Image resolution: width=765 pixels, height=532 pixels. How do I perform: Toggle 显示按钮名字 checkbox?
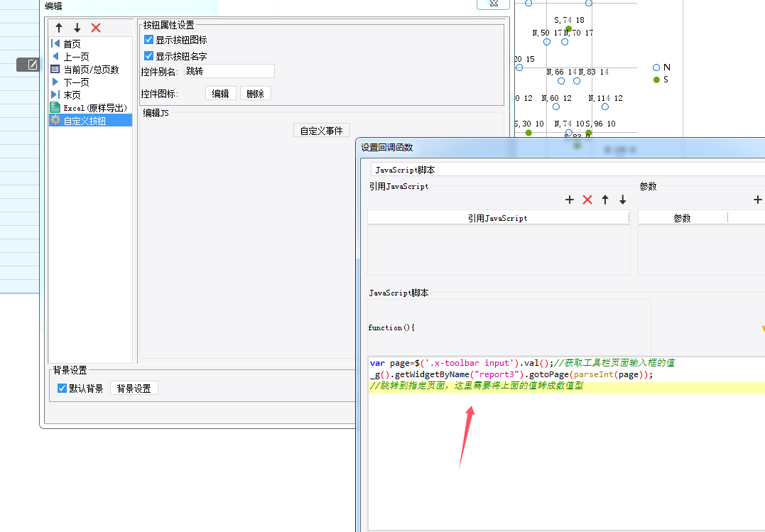tap(148, 55)
